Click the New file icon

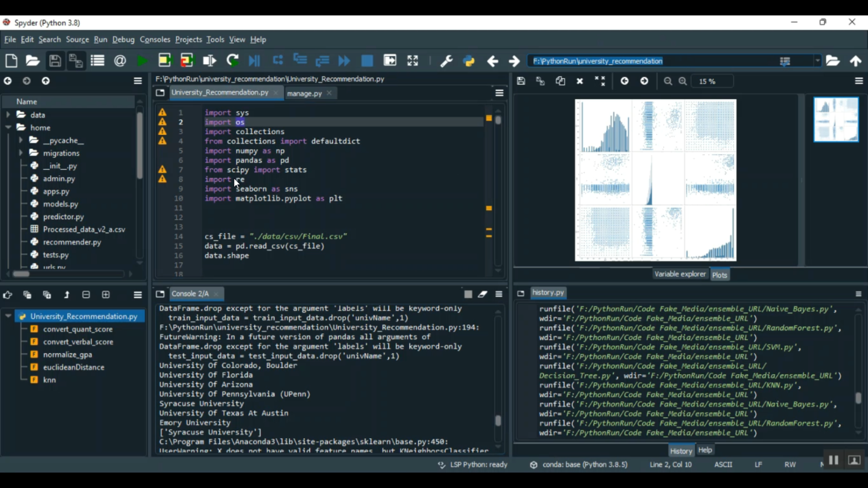click(11, 61)
